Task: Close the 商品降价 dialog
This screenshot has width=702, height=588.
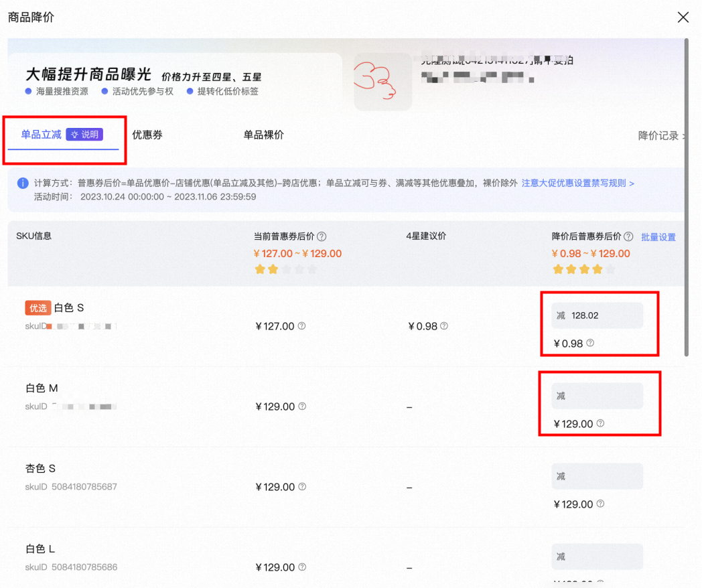Action: point(683,17)
